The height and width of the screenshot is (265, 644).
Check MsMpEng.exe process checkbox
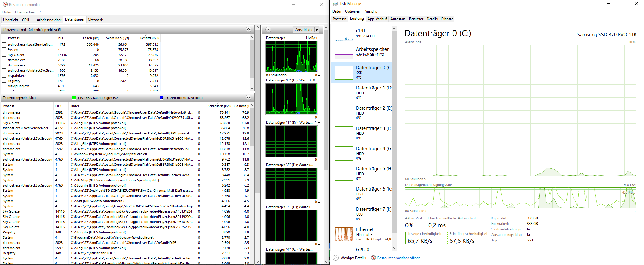pyautogui.click(x=4, y=86)
